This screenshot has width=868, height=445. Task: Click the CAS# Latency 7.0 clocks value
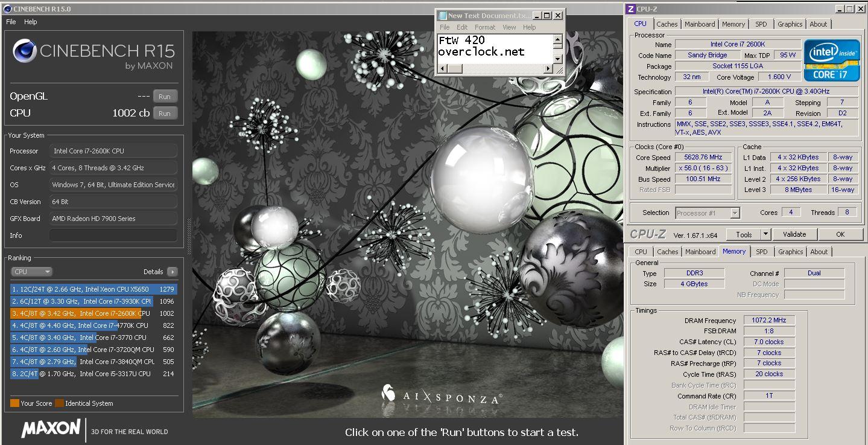769,342
